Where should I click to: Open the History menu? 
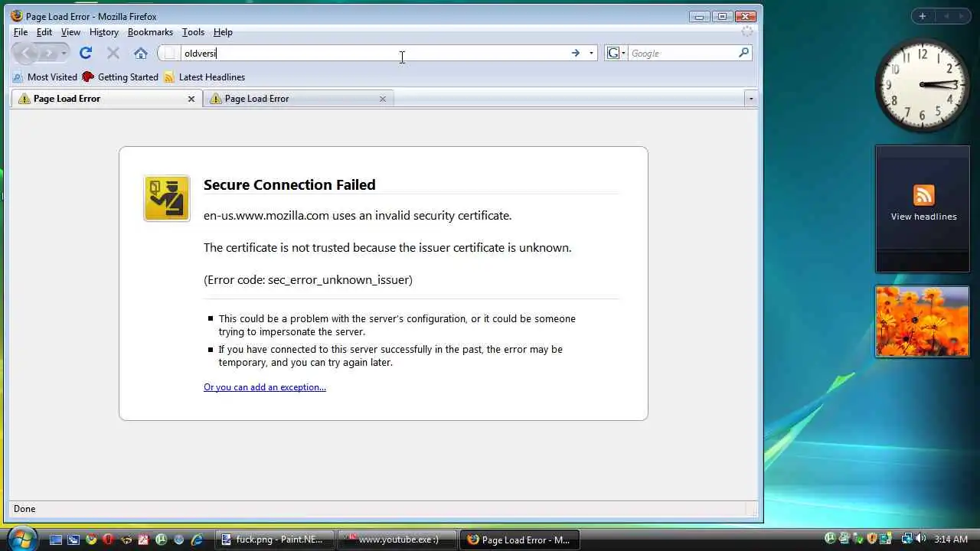tap(103, 32)
